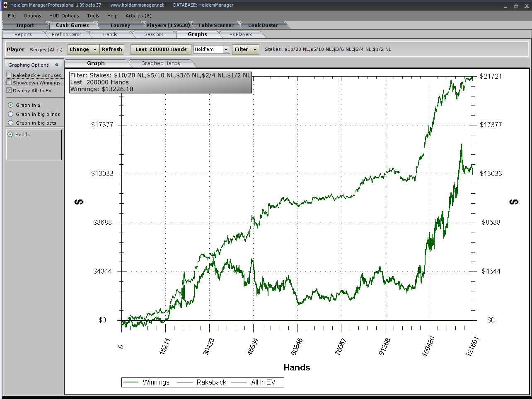This screenshot has width=532, height=399.
Task: Click the Last 200000 Hands button
Action: (161, 49)
